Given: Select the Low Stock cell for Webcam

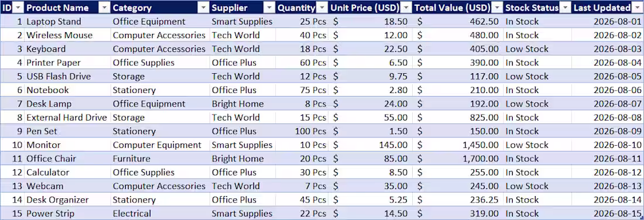Looking at the screenshot, I should pyautogui.click(x=537, y=186).
